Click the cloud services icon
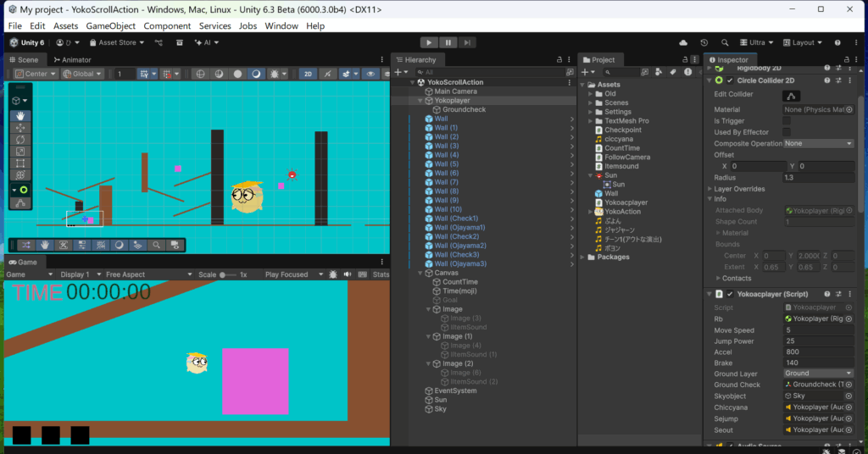Image resolution: width=868 pixels, height=454 pixels. [x=683, y=42]
